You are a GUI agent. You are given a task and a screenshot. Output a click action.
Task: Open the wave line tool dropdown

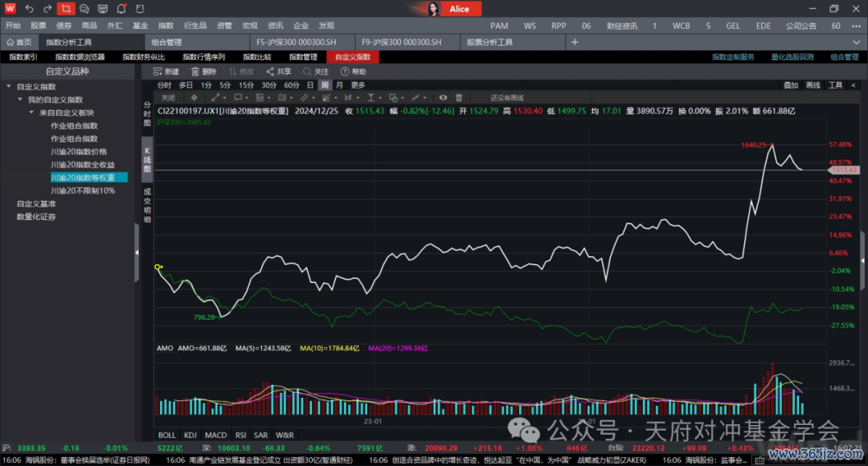[417, 97]
